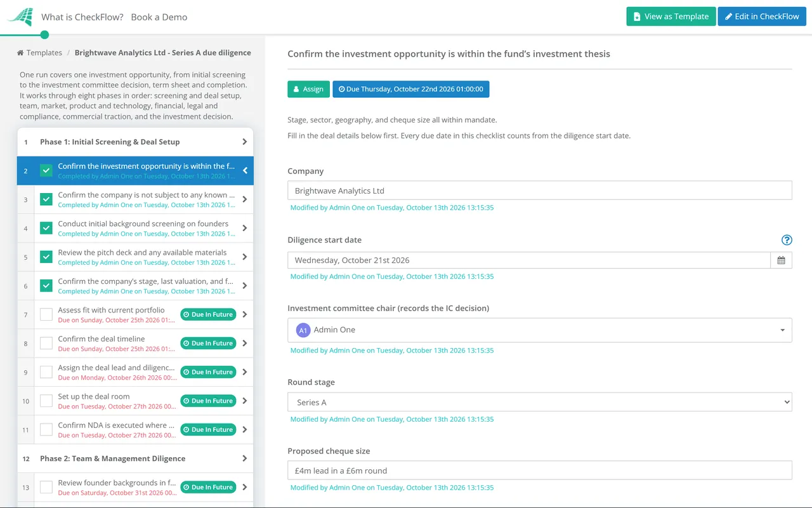
Task: Click the Proposed cheque size field
Action: point(540,471)
